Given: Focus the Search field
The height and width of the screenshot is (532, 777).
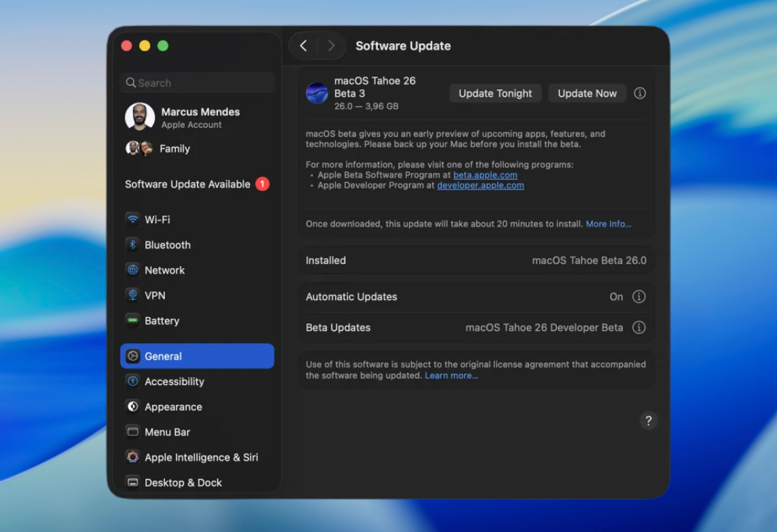Looking at the screenshot, I should click(x=197, y=82).
